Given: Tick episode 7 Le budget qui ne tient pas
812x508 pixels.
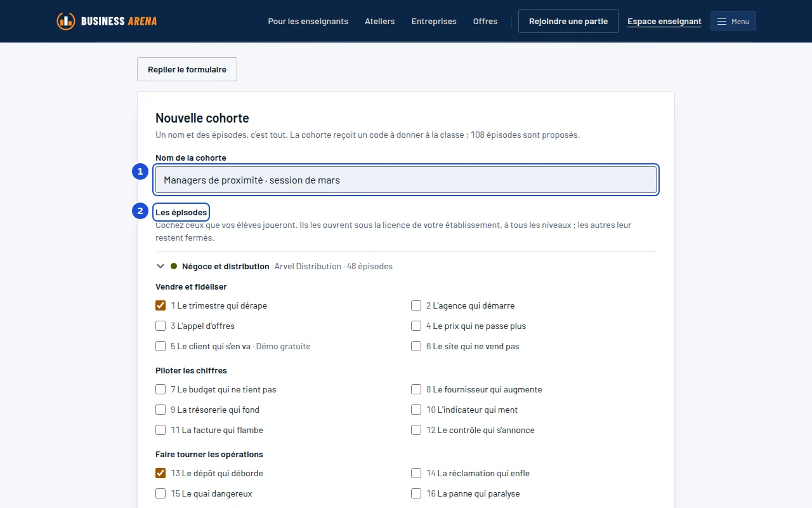Looking at the screenshot, I should [x=160, y=389].
